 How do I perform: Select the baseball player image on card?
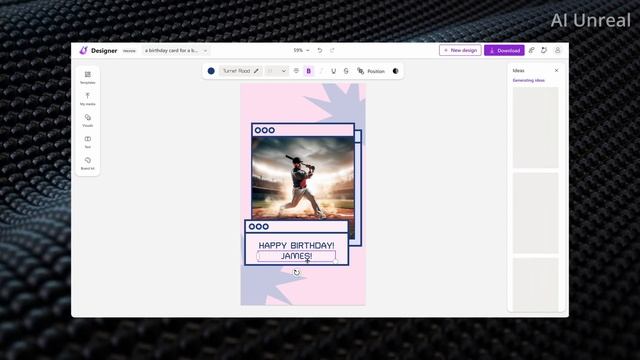click(x=303, y=178)
